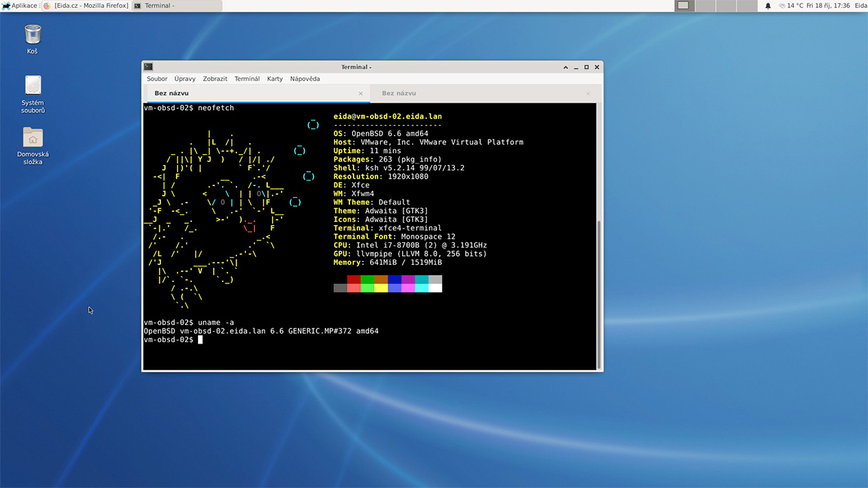The width and height of the screenshot is (868, 488).
Task: Close the Terminal window
Action: coord(597,67)
